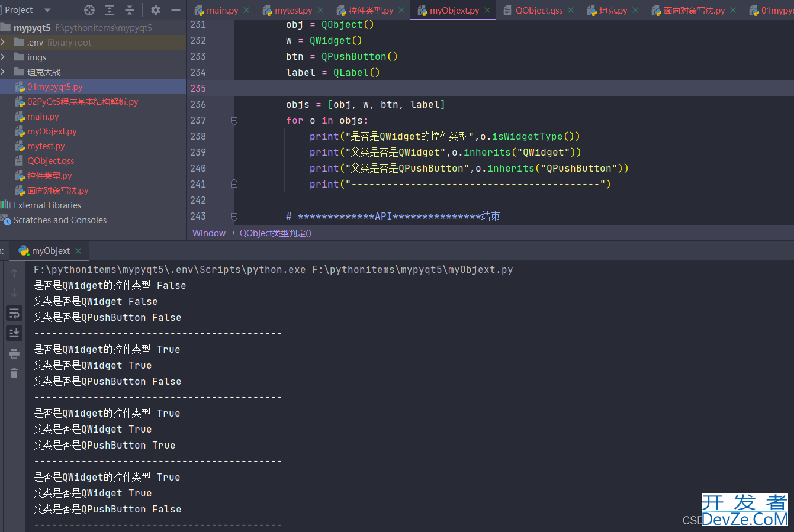Expand the .env library root folder
Image resolution: width=794 pixels, height=532 pixels.
click(x=4, y=42)
